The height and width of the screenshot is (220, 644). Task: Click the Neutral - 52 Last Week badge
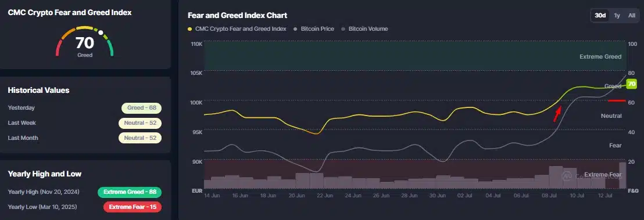139,123
